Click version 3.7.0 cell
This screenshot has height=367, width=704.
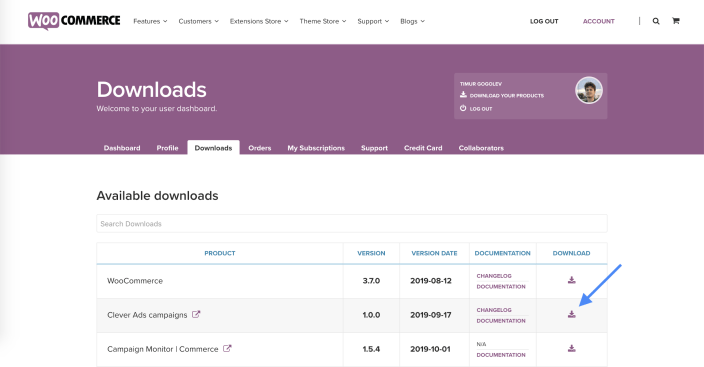(x=371, y=281)
